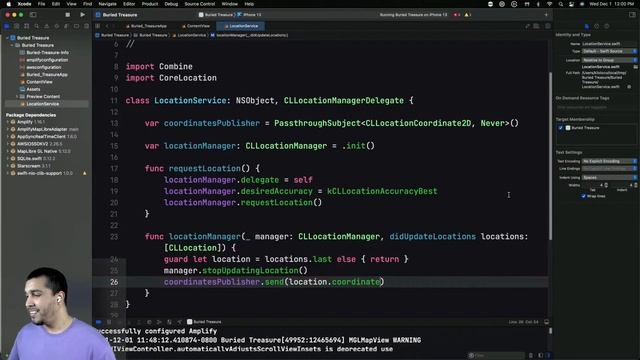Open editor options lines icon
The width and height of the screenshot is (640, 360).
(537, 26)
